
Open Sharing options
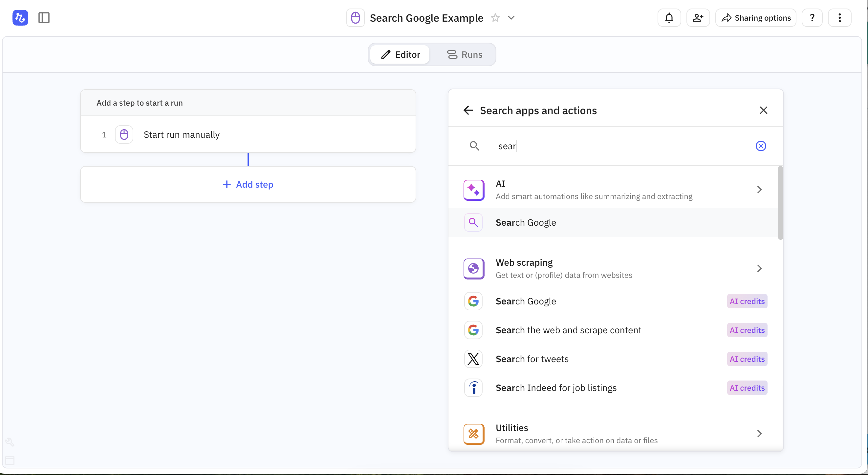756,17
